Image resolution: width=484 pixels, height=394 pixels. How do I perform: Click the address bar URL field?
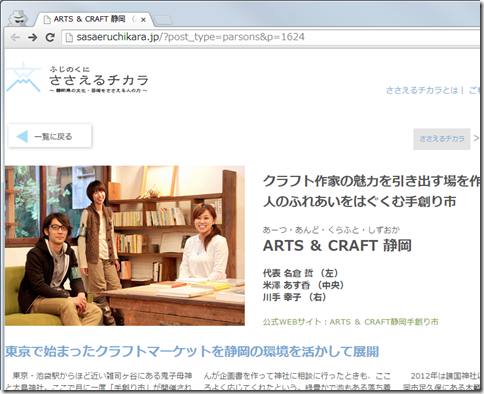271,37
